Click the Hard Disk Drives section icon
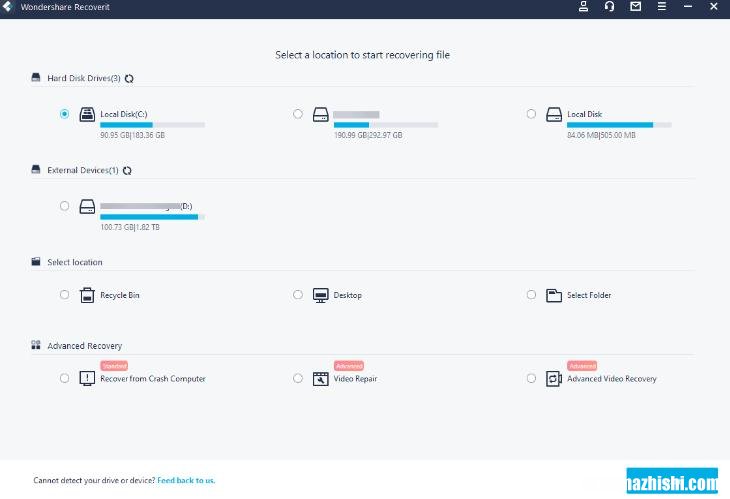Viewport: 730px width, 499px height. coord(36,77)
